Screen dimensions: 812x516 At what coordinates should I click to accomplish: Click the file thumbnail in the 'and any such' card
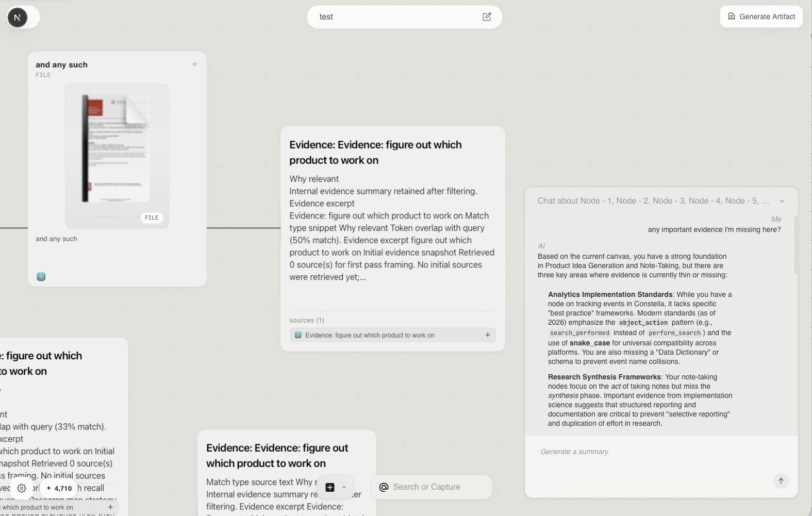[x=117, y=156]
